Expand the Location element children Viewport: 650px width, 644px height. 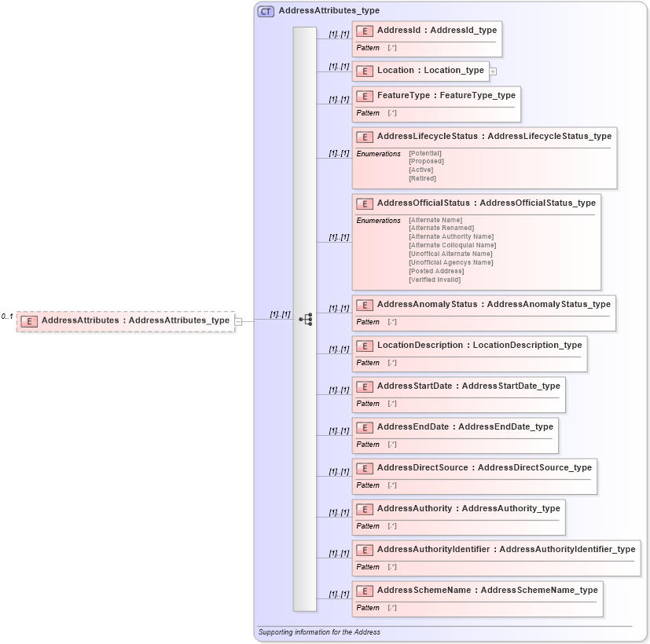(492, 71)
